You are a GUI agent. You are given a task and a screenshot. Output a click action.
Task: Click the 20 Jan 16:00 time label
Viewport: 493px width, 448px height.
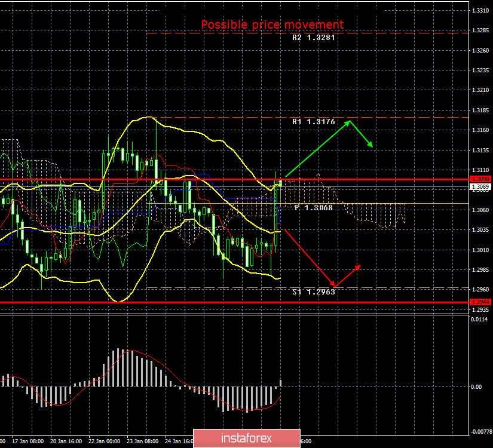point(66,441)
